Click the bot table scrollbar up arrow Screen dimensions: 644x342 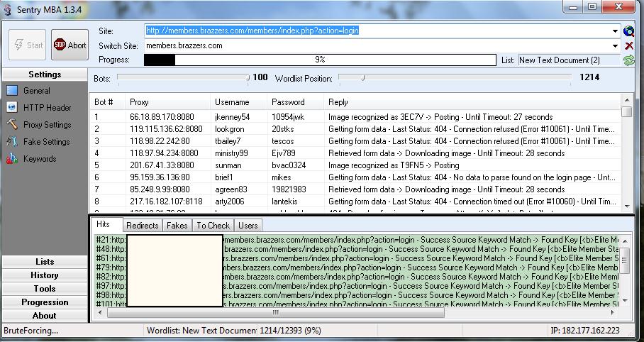627,100
